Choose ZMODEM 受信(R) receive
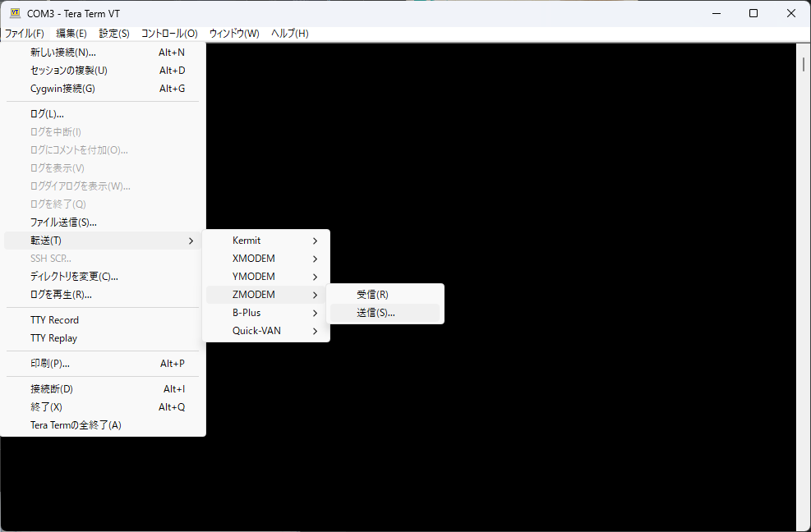Viewport: 811px width, 532px height. (x=385, y=295)
